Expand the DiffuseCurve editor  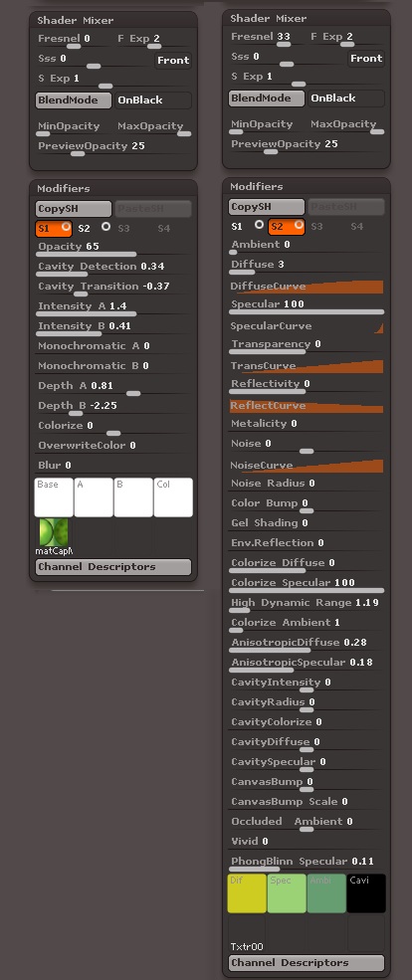tap(307, 287)
